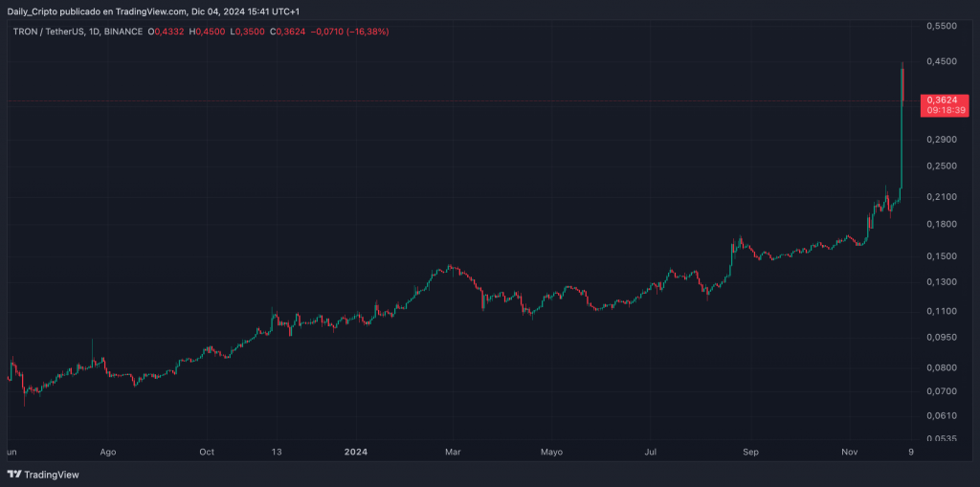Select the Mar label on time axis

coord(454,452)
